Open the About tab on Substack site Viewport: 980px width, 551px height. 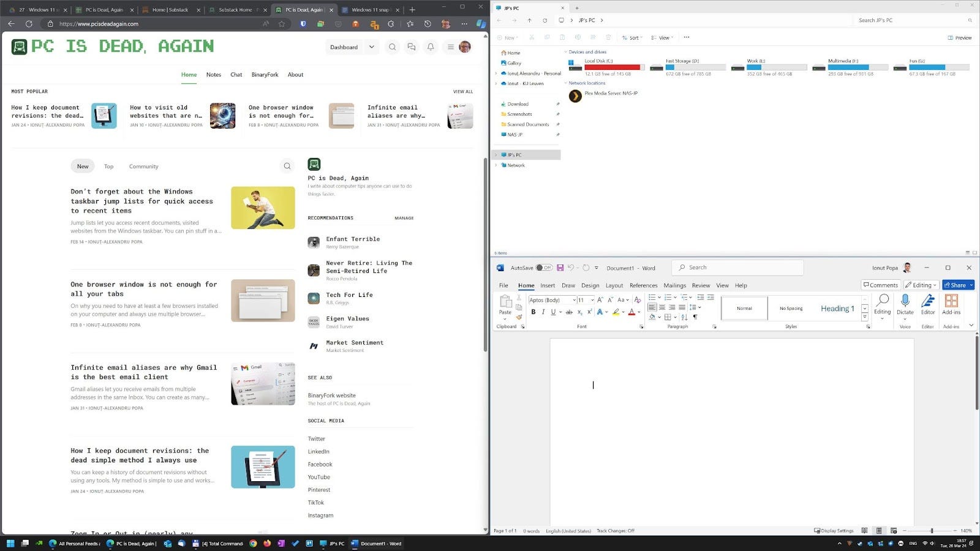[x=296, y=75]
